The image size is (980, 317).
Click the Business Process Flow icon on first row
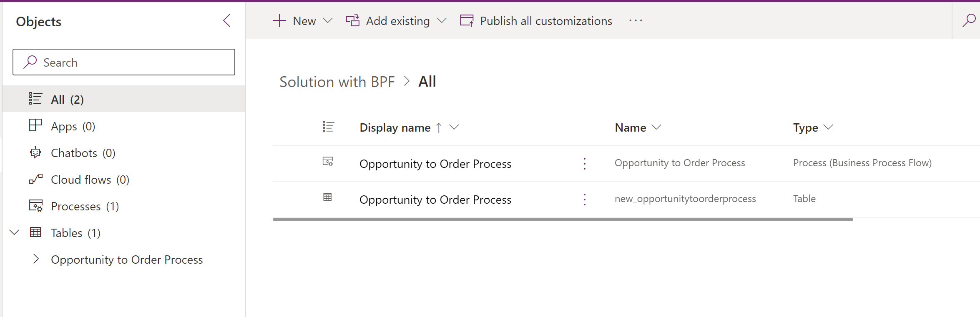[328, 163]
